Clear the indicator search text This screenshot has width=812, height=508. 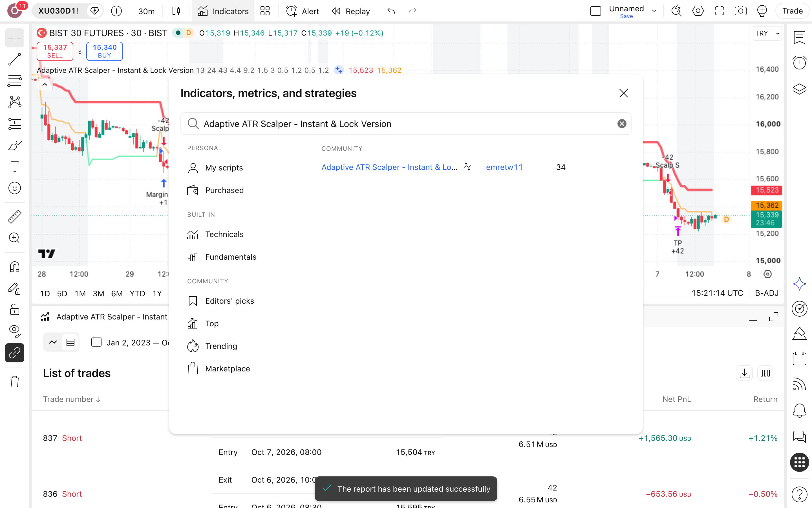(x=621, y=124)
